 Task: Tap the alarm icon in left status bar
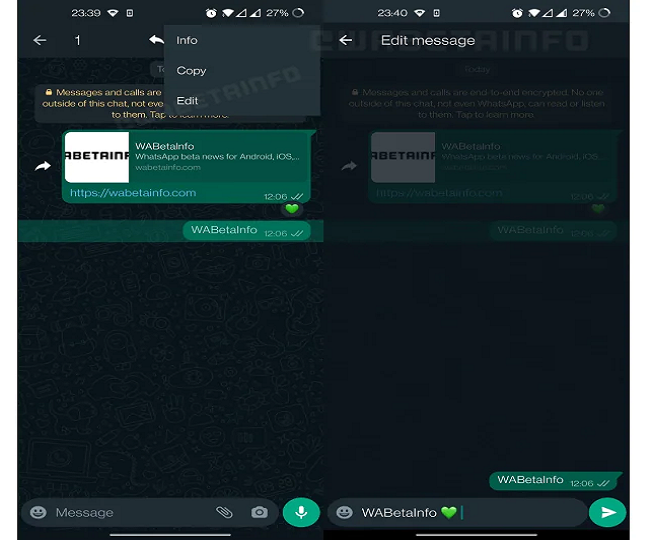coord(211,13)
